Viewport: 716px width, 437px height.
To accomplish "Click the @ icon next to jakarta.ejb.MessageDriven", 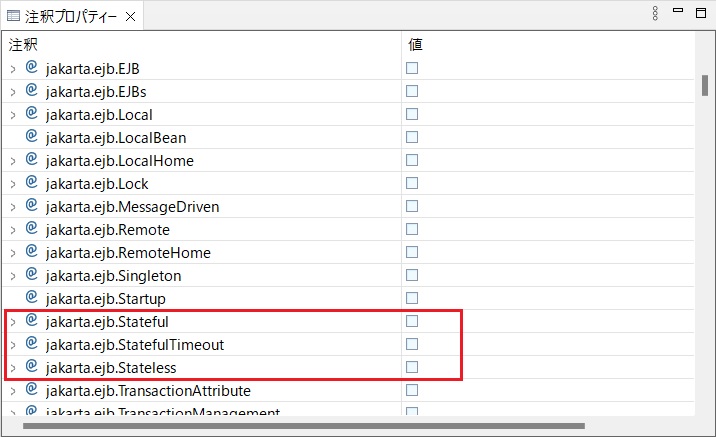I will pos(31,206).
